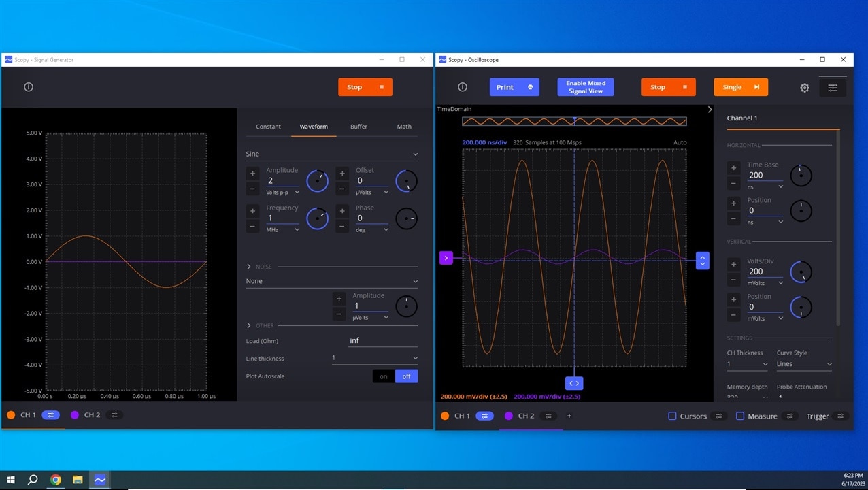Image resolution: width=868 pixels, height=490 pixels.
Task: Set Plot Autoscale off
Action: tap(407, 376)
